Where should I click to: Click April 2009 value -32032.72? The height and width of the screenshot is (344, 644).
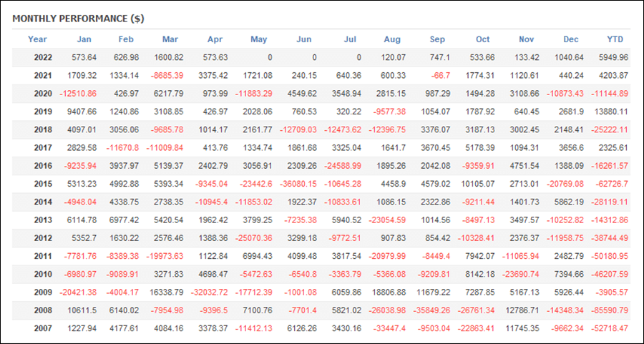[x=209, y=293]
